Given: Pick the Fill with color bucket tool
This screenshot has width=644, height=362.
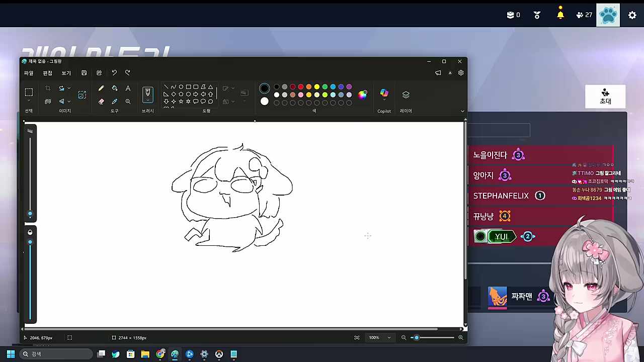Looking at the screenshot, I should pos(114,88).
